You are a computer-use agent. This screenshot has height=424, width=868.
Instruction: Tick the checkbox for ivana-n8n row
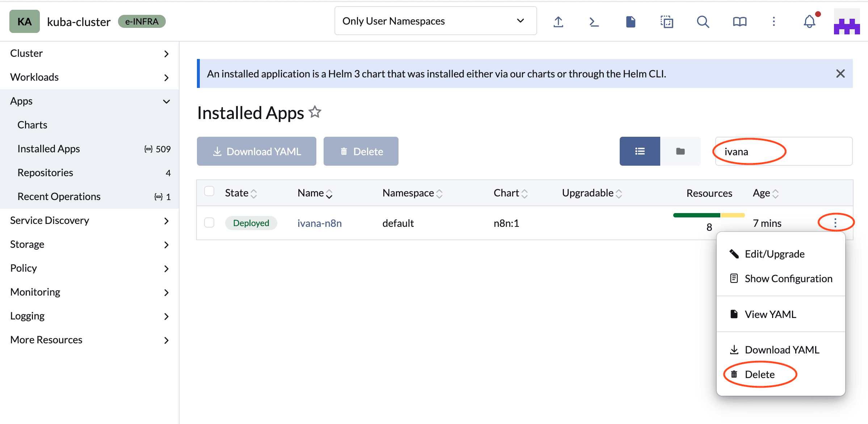click(x=209, y=222)
